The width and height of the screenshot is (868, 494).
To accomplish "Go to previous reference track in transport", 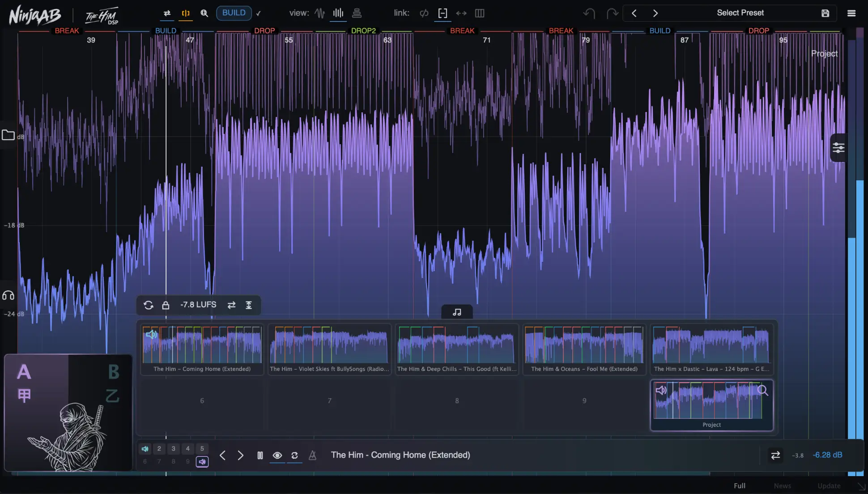I will coord(222,456).
